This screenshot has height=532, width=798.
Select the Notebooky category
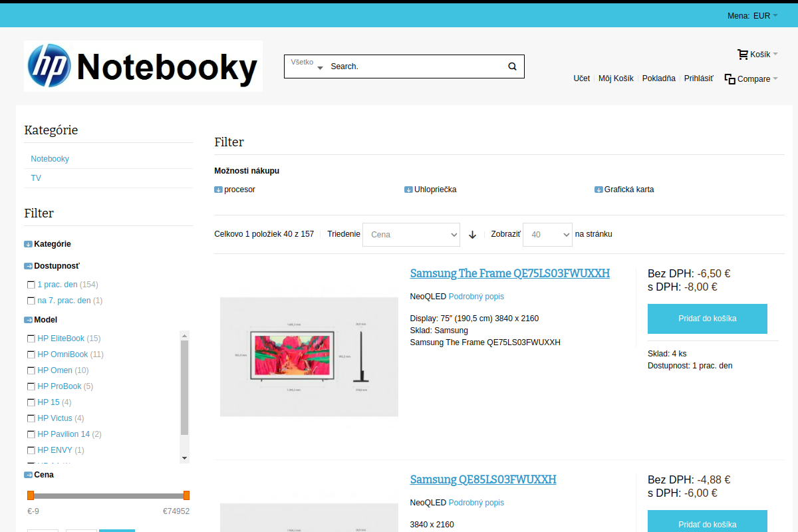(50, 159)
